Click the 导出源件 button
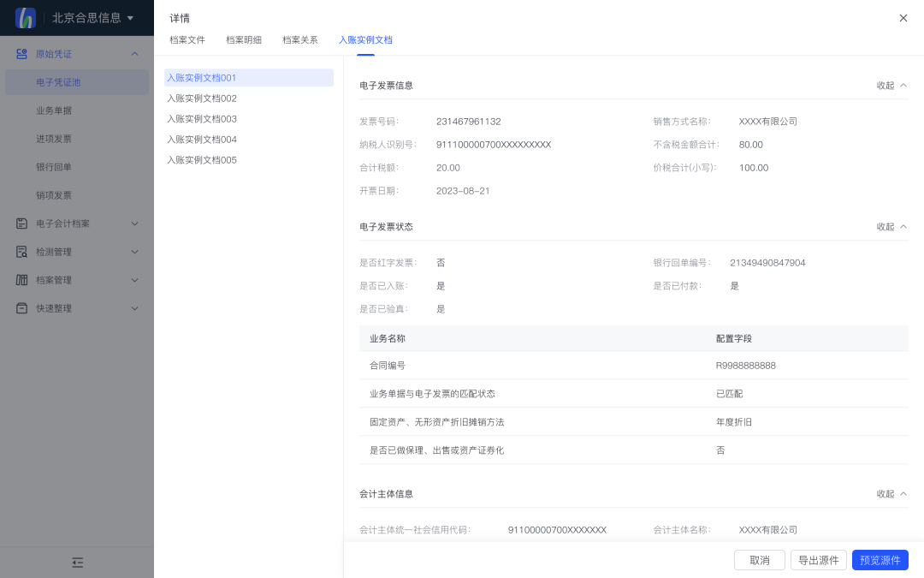 (x=818, y=560)
